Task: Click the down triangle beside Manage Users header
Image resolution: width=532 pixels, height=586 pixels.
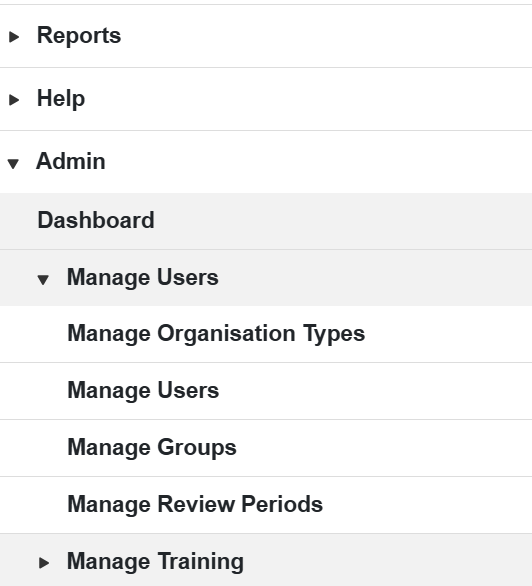Action: [x=43, y=280]
